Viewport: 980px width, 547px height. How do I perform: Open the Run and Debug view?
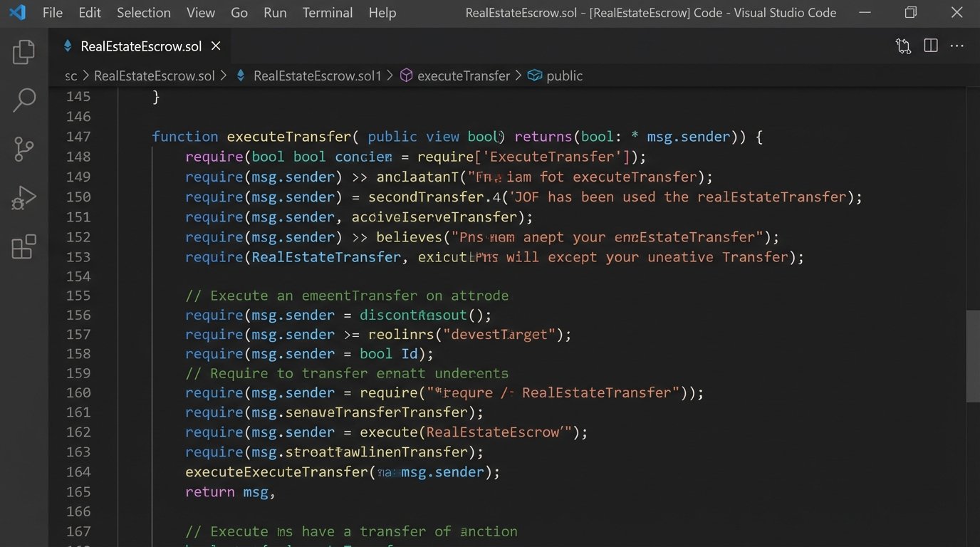[x=24, y=198]
